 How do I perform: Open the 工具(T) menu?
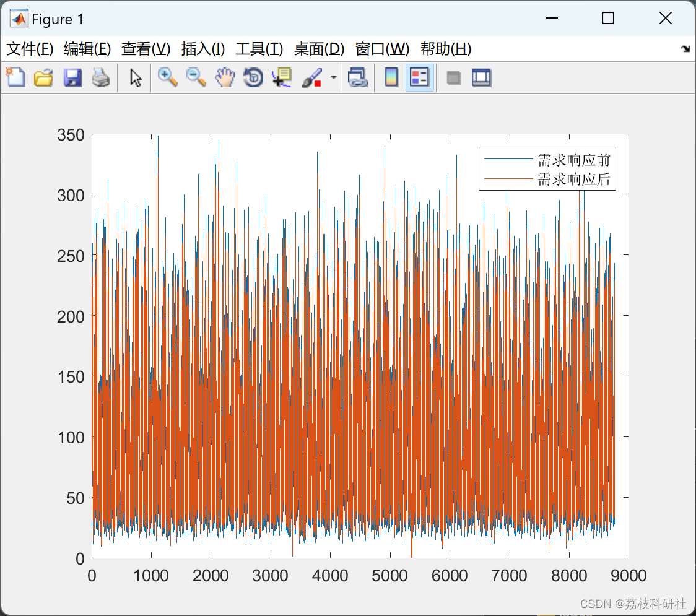[259, 49]
